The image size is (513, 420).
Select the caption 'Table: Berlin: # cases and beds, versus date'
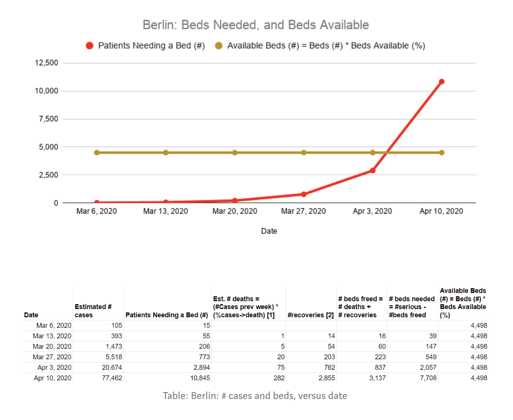[255, 396]
